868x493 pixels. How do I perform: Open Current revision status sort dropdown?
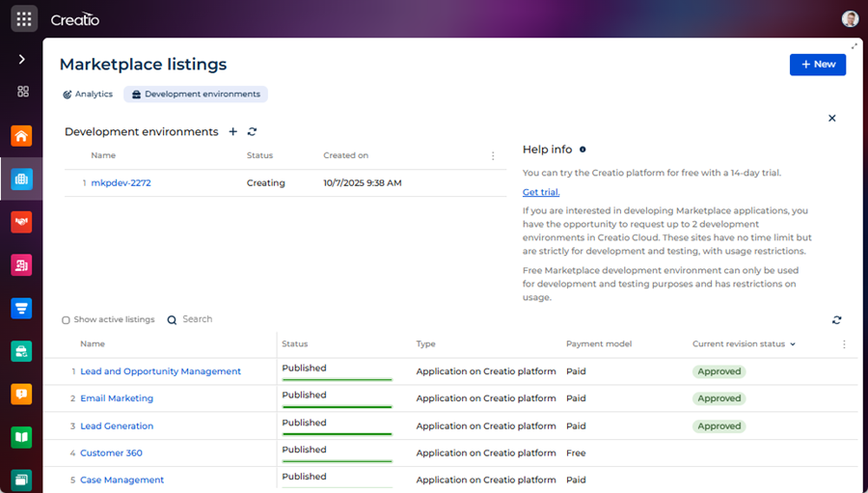coord(793,344)
